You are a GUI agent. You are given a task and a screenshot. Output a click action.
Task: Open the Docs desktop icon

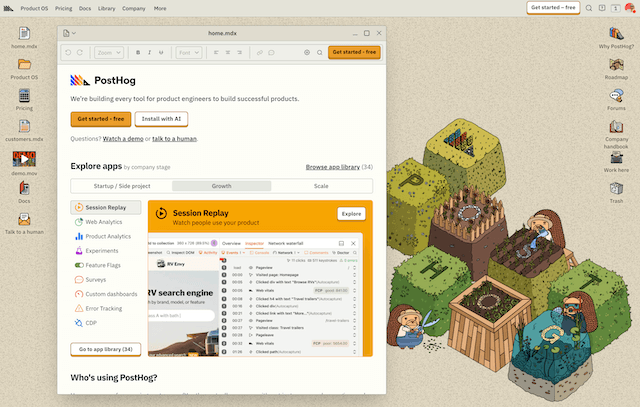click(24, 188)
